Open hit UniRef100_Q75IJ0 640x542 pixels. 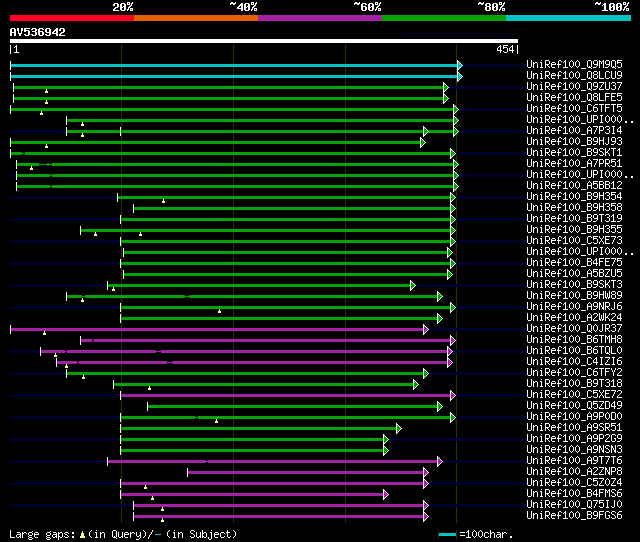(x=574, y=505)
